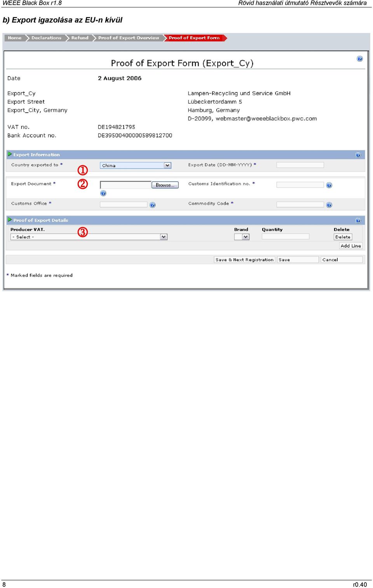The image size is (373, 588).
Task: Focus the Export Document file path field
Action: tap(125, 185)
